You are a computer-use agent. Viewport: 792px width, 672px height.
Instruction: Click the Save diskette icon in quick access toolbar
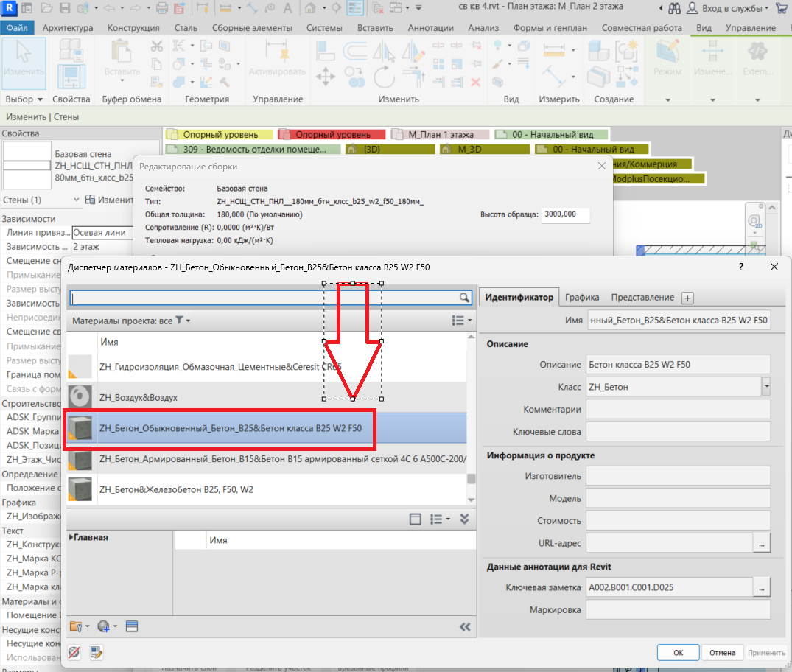[65, 8]
